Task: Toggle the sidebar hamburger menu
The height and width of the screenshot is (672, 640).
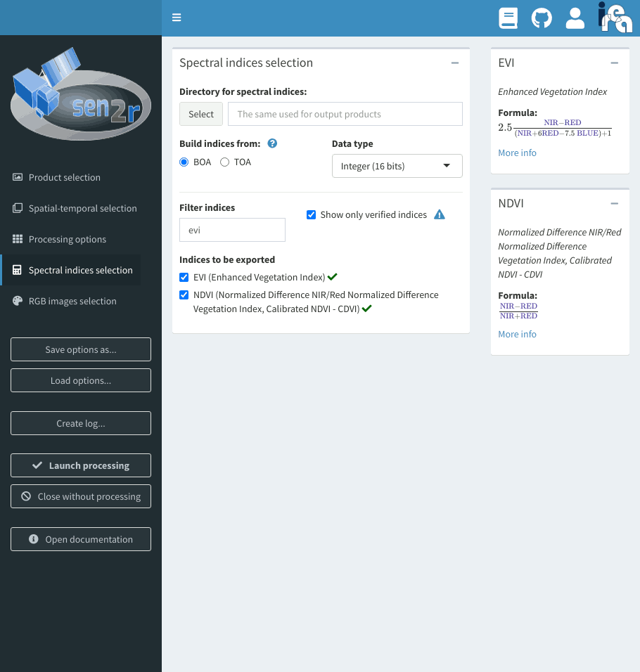Action: tap(177, 18)
